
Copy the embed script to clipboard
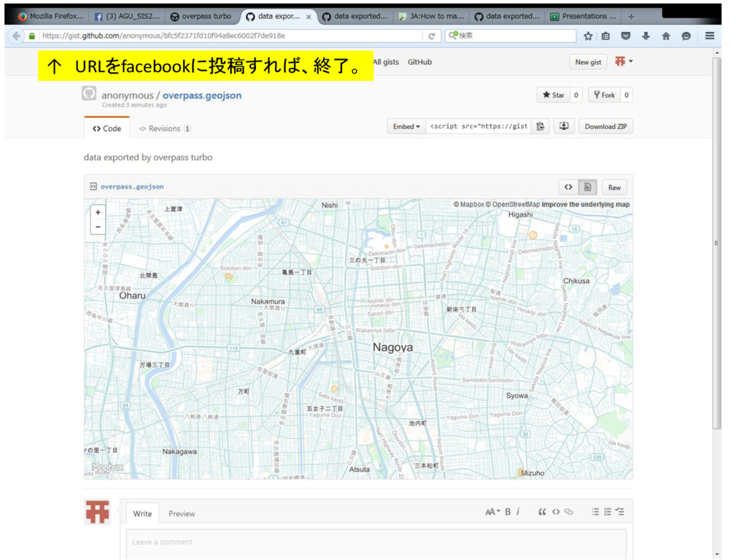(541, 126)
